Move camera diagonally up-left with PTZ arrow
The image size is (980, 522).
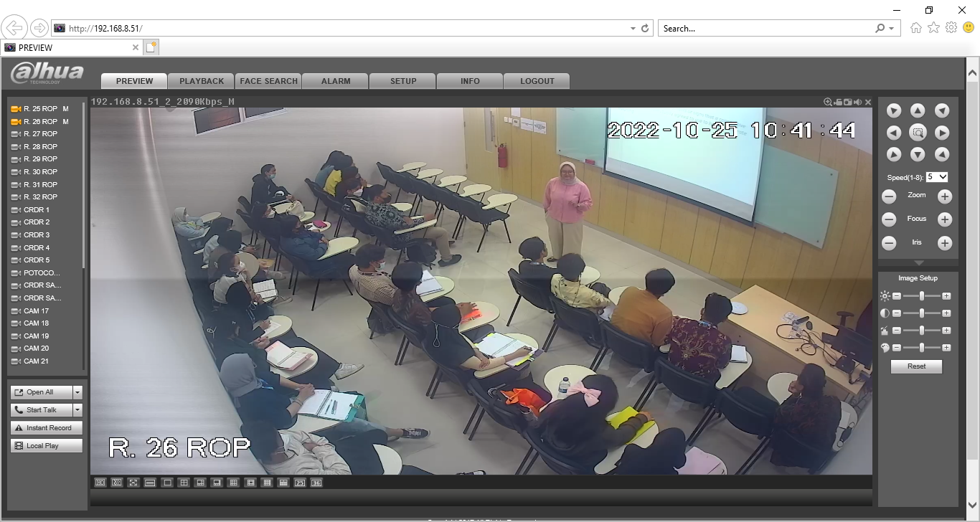point(893,110)
